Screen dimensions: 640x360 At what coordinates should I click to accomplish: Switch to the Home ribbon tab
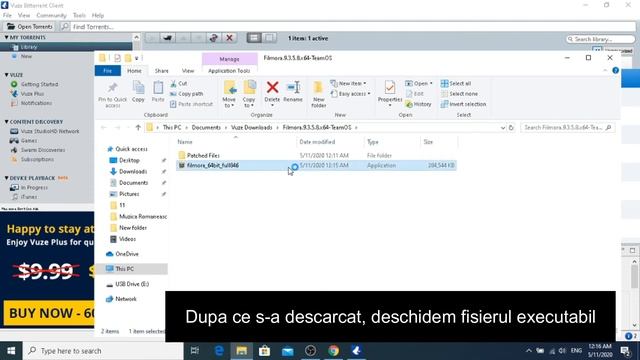(134, 71)
